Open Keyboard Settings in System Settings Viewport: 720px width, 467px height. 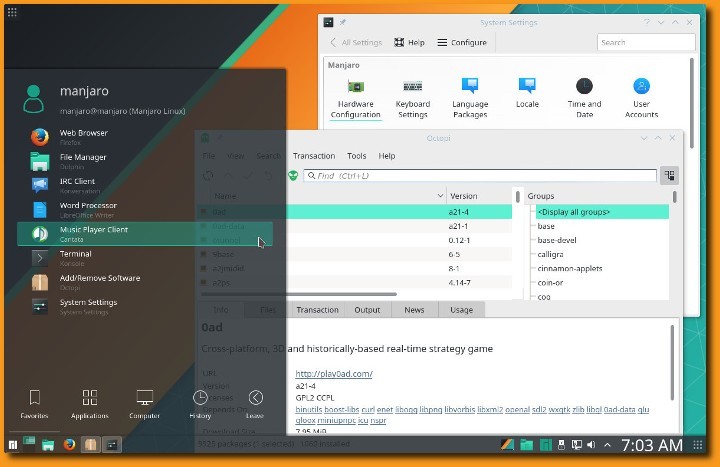(413, 98)
